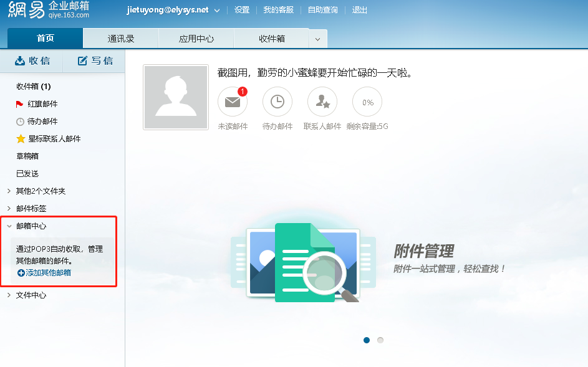
Task: Click the 写信 (compose) icon
Action: (93, 60)
